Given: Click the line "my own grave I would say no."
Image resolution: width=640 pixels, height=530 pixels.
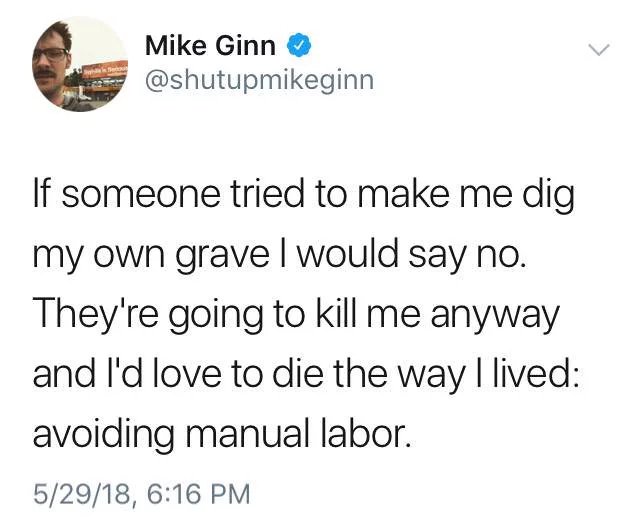Looking at the screenshot, I should (280, 255).
